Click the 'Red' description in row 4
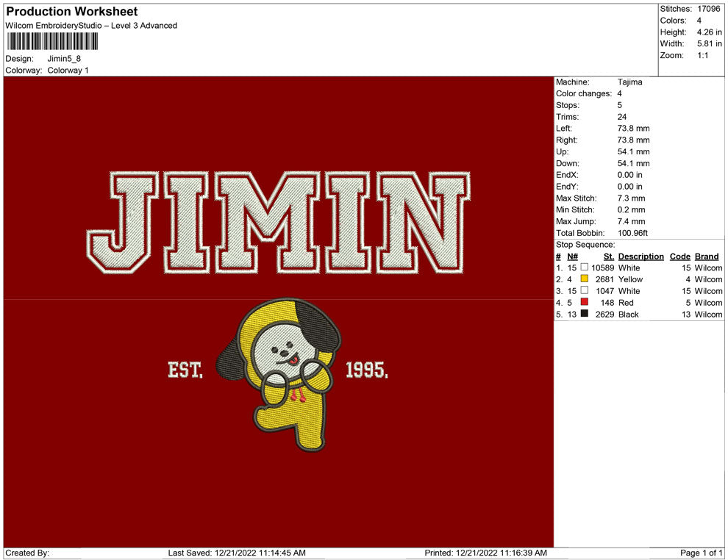Screen dimensions: 728x560 tap(626, 303)
